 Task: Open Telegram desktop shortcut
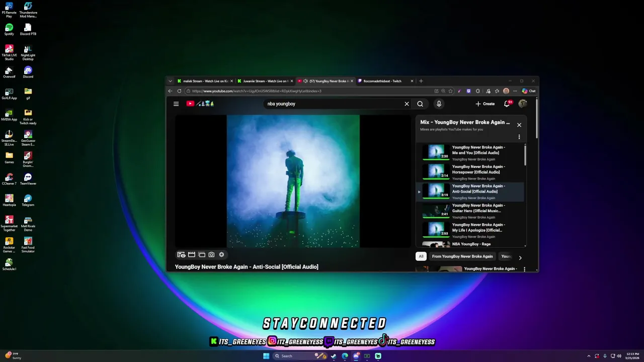tap(28, 201)
